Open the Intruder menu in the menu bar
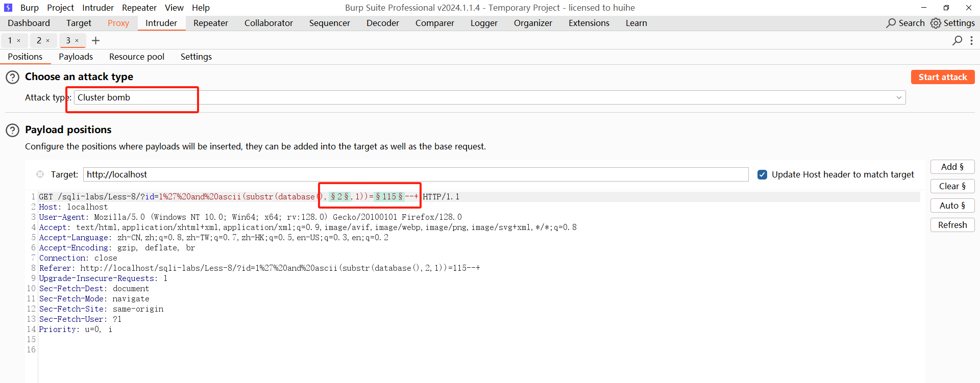The image size is (980, 383). pyautogui.click(x=98, y=8)
